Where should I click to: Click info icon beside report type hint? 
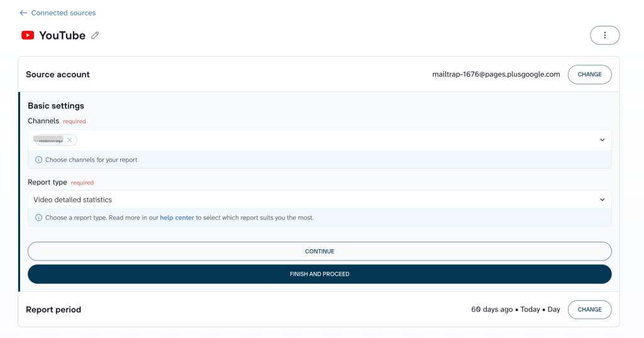38,218
